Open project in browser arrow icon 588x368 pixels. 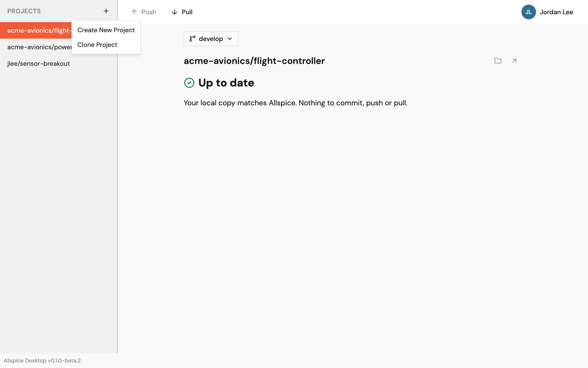(514, 60)
